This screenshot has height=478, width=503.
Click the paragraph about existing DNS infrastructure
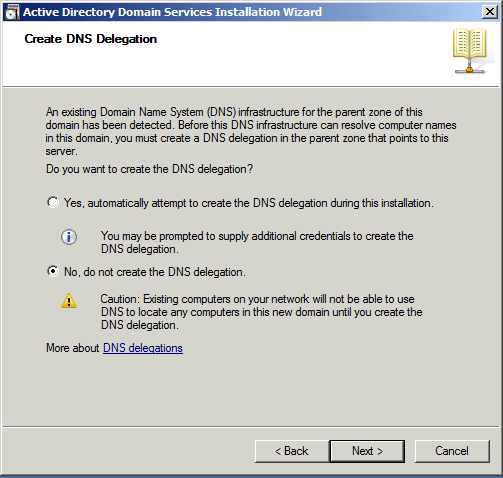[251, 131]
